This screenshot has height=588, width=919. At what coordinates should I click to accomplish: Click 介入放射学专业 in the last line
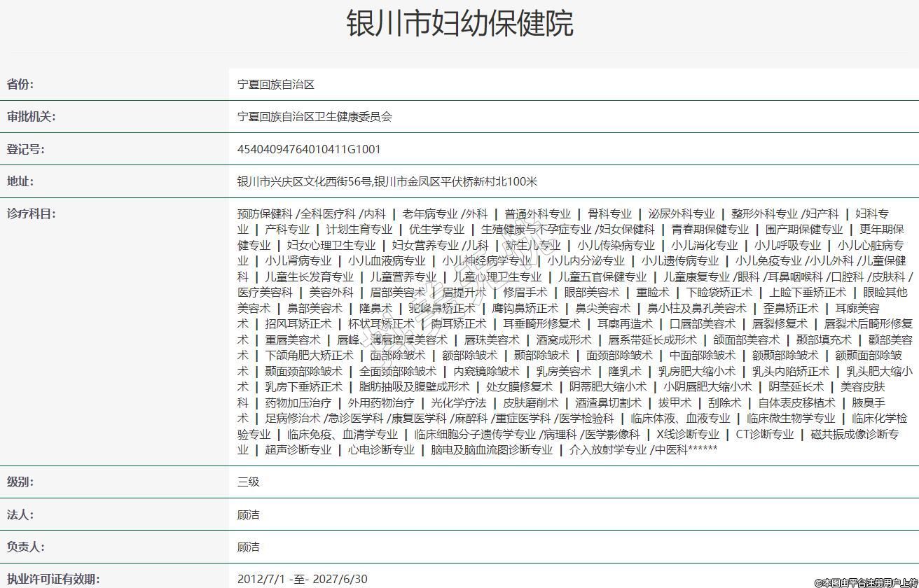(608, 449)
